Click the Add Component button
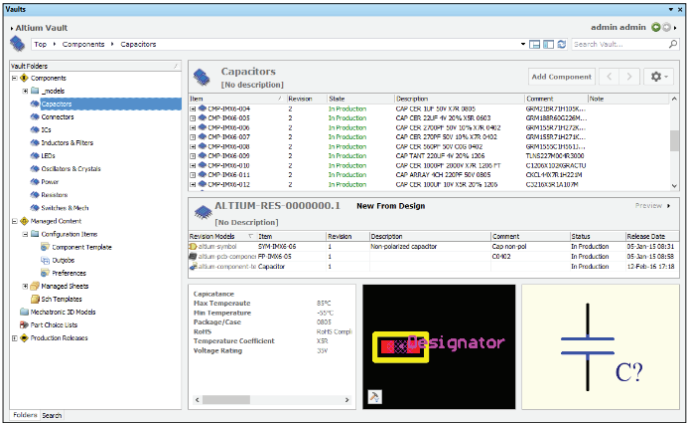 coord(562,77)
